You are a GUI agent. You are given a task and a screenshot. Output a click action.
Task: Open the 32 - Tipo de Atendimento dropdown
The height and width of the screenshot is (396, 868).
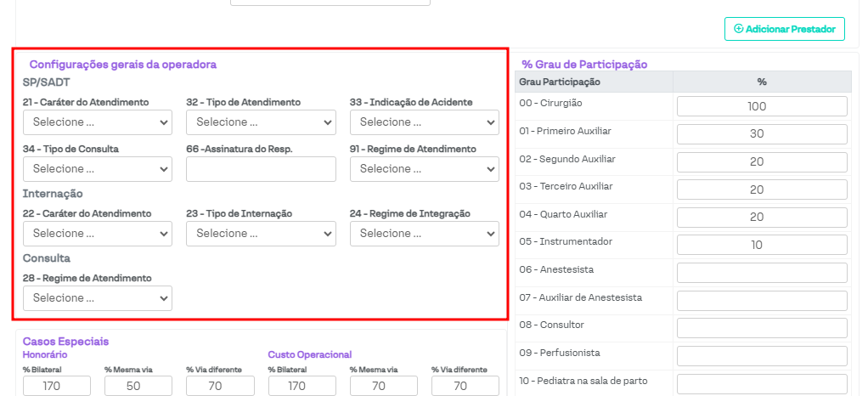click(x=261, y=122)
